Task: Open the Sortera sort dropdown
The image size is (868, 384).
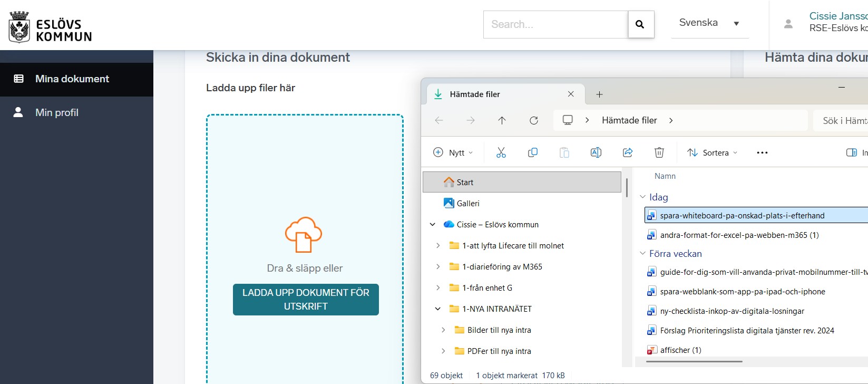Action: [712, 152]
